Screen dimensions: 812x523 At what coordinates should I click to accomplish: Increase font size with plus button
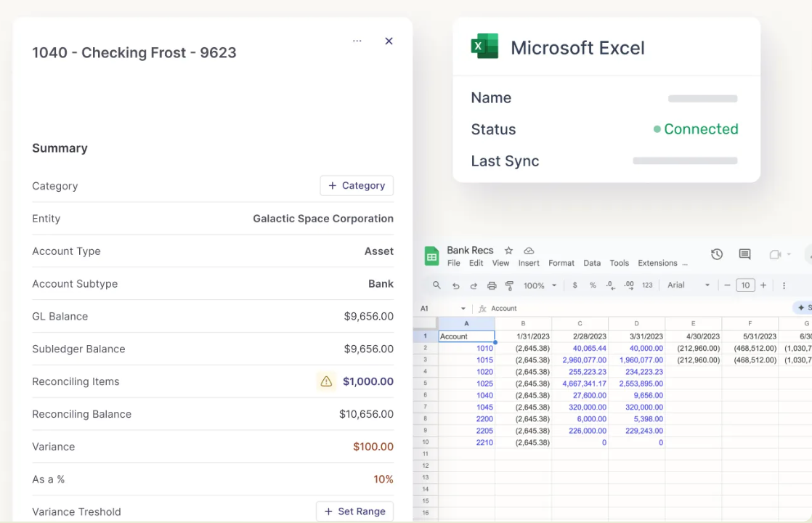763,285
